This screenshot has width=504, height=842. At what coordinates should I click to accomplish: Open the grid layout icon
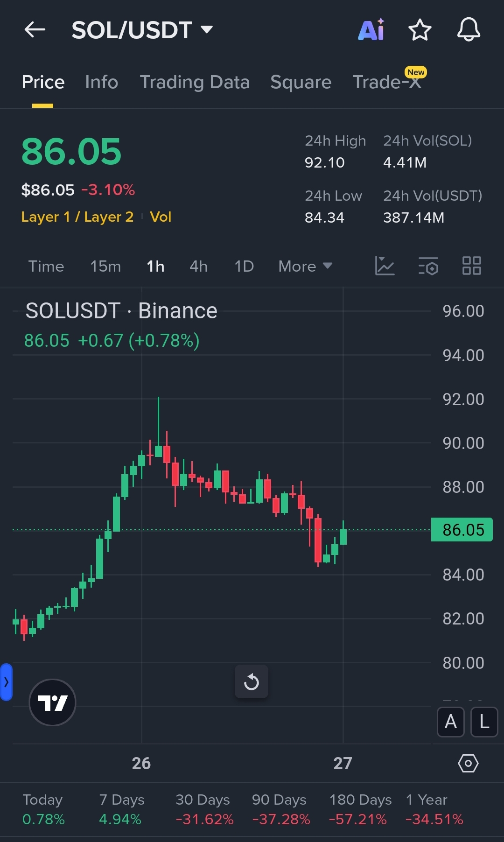point(472,266)
